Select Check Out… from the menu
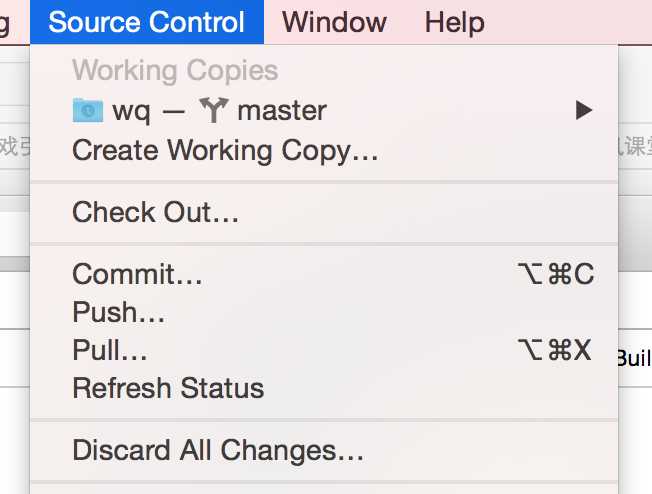 pyautogui.click(x=324, y=212)
